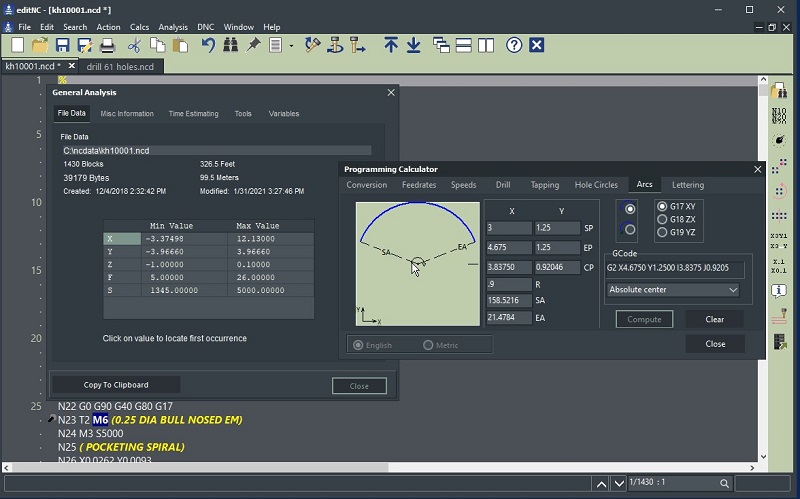This screenshot has width=800, height=499.
Task: Click the N10 renumber icon in right sidebar
Action: pos(779,116)
